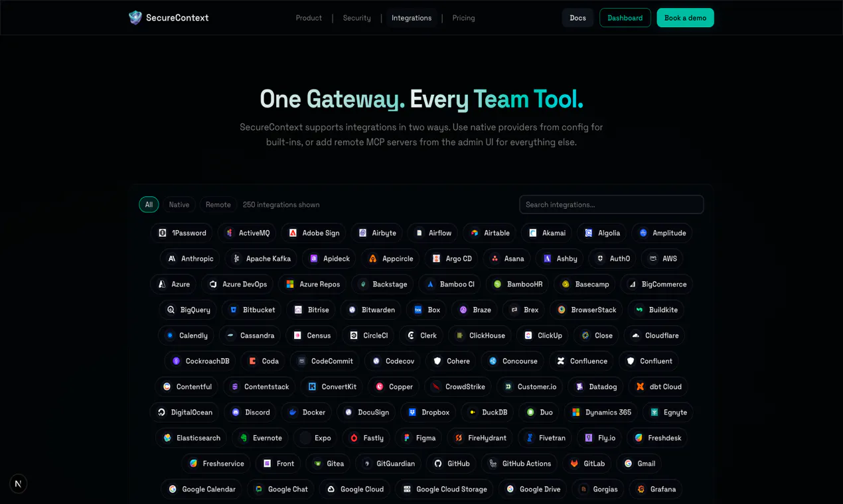Select the Gmail icon

click(x=628, y=464)
